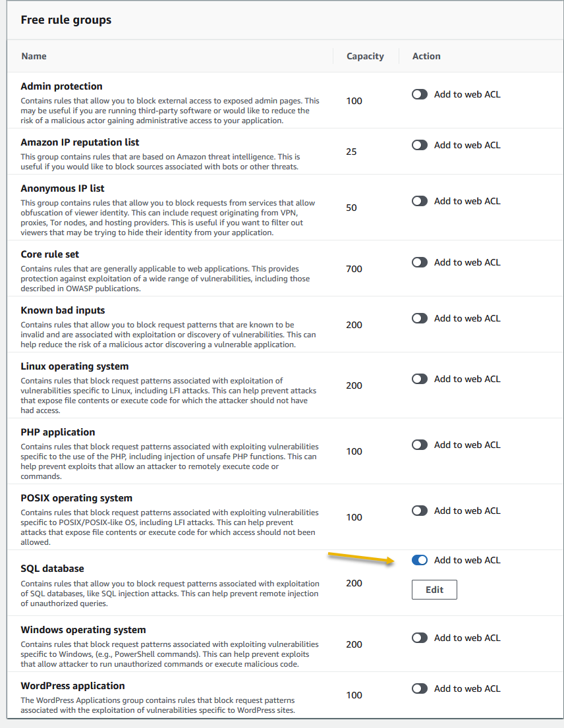Select the Admin protection rule group
The width and height of the screenshot is (564, 728).
61,86
